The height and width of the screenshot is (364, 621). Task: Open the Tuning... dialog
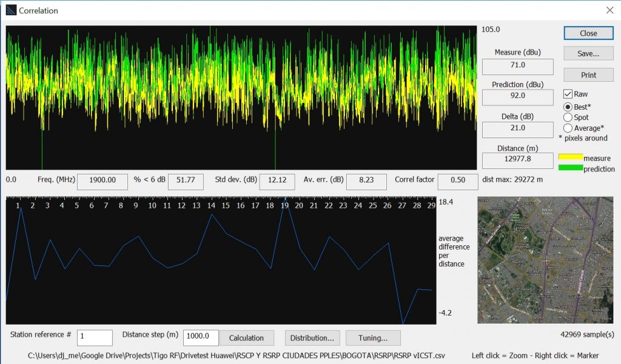[372, 338]
